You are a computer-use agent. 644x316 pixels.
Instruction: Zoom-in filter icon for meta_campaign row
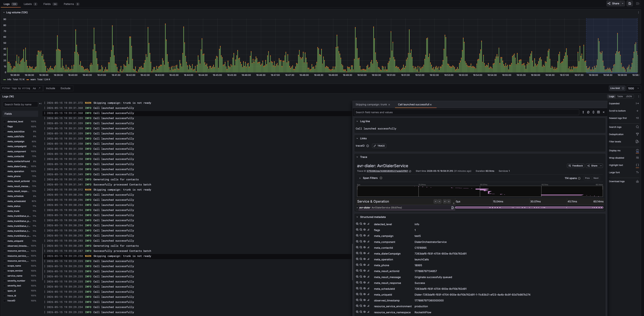click(357, 236)
